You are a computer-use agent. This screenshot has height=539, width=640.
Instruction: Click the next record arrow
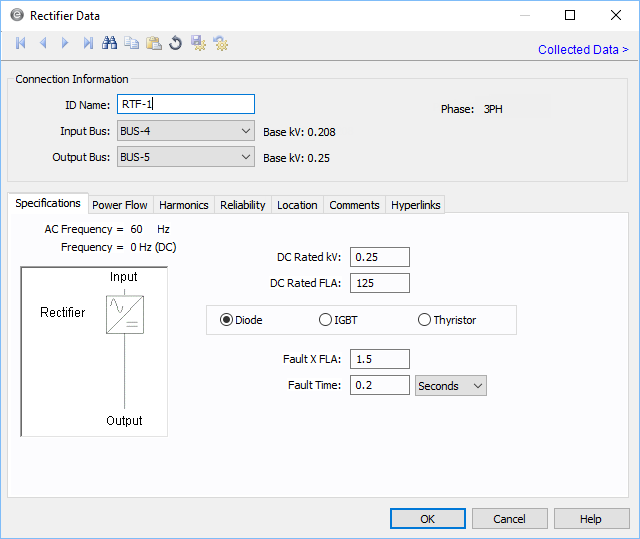[65, 43]
